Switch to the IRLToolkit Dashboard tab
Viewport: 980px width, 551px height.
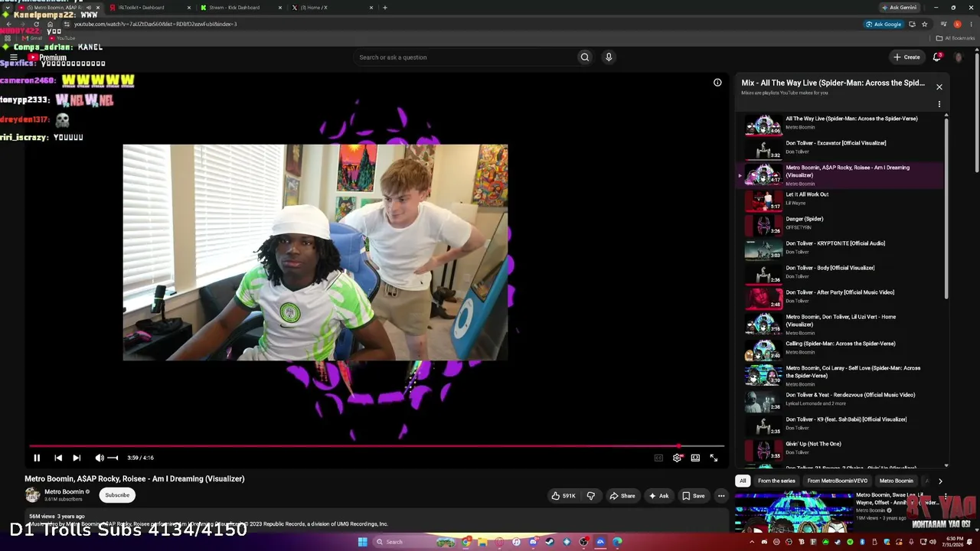[x=150, y=8]
